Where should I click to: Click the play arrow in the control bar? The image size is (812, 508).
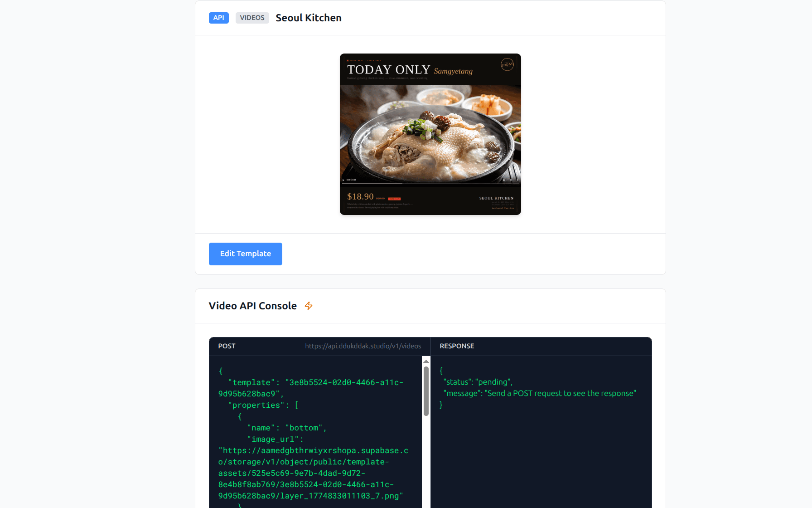[x=343, y=180]
